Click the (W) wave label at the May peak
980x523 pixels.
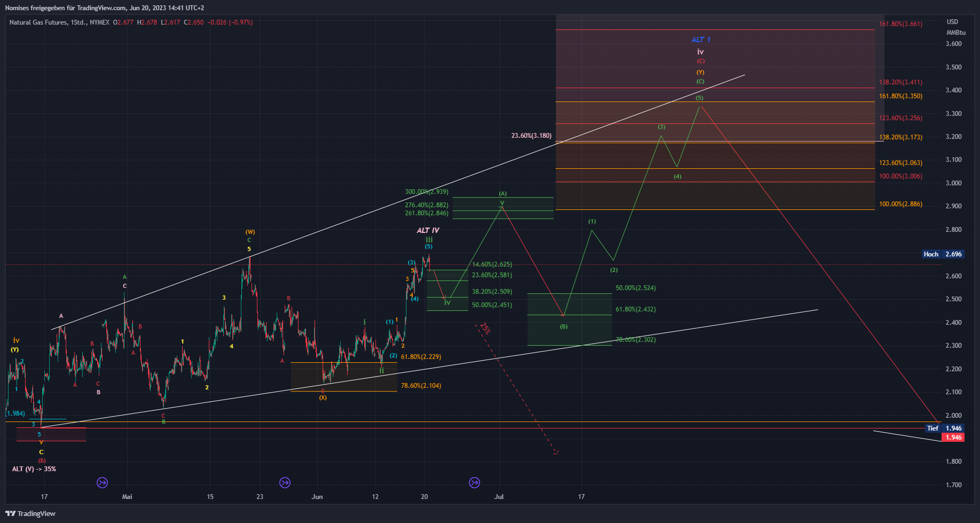[250, 232]
